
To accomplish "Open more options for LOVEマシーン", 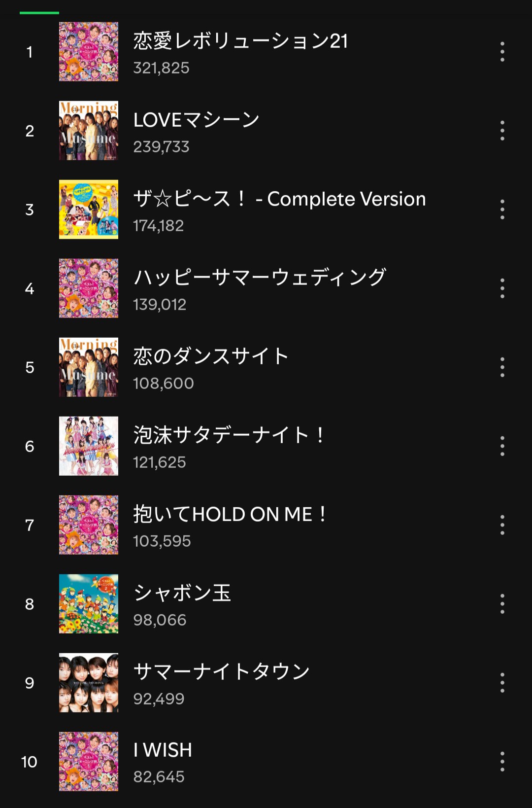I will tap(502, 131).
